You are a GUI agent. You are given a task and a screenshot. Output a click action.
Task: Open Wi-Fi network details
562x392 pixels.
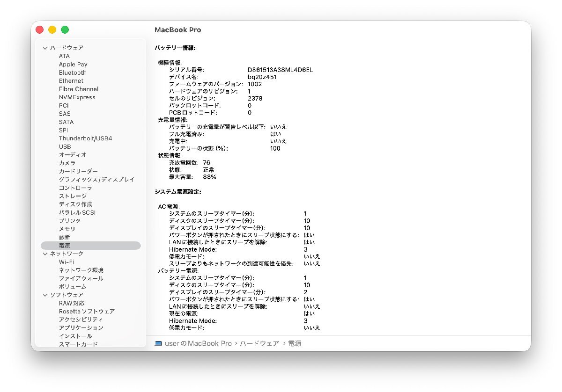pyautogui.click(x=66, y=262)
